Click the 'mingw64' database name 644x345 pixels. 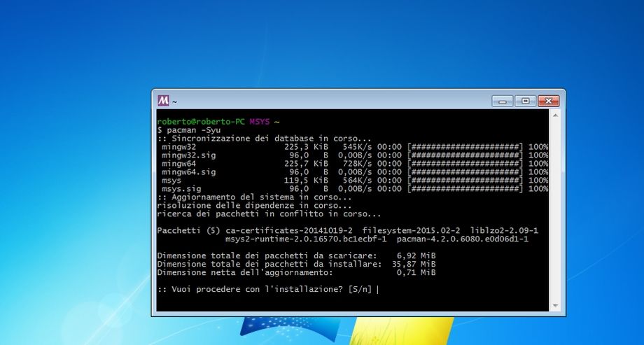click(x=178, y=164)
